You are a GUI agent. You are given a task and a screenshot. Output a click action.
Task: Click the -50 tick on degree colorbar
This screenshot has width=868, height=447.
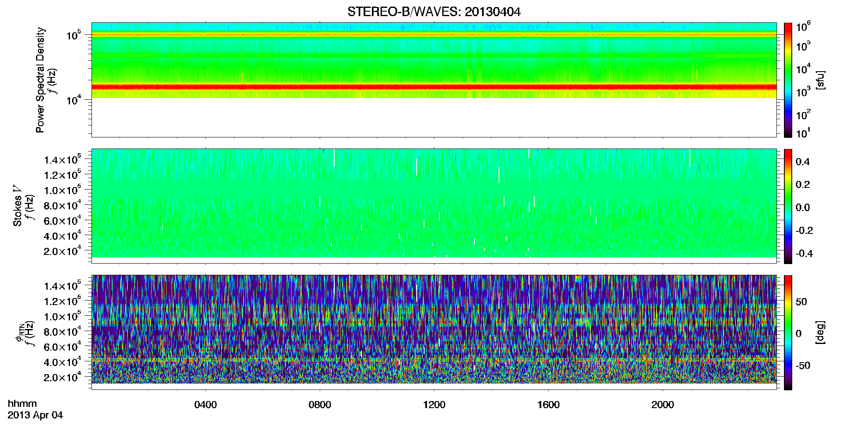click(x=803, y=365)
